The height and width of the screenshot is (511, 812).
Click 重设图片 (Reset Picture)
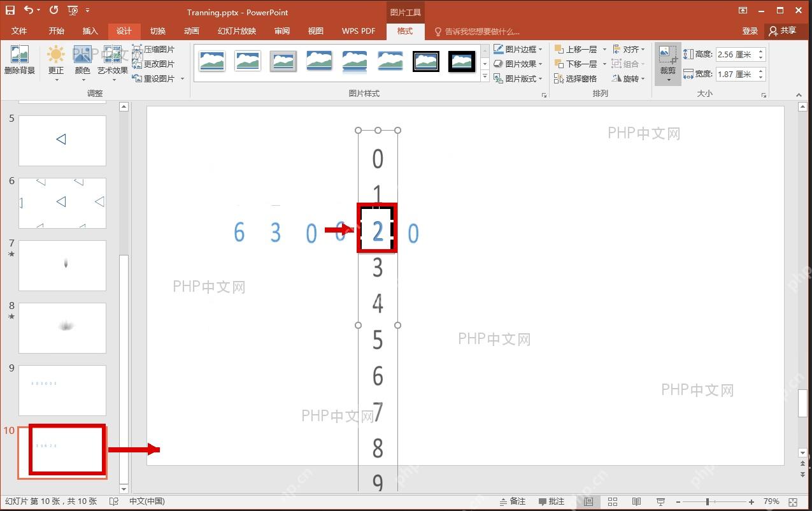(x=153, y=78)
